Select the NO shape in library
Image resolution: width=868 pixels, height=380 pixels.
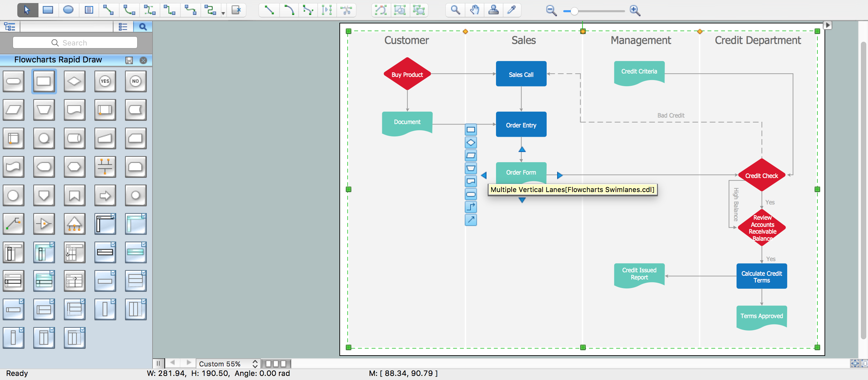point(136,81)
